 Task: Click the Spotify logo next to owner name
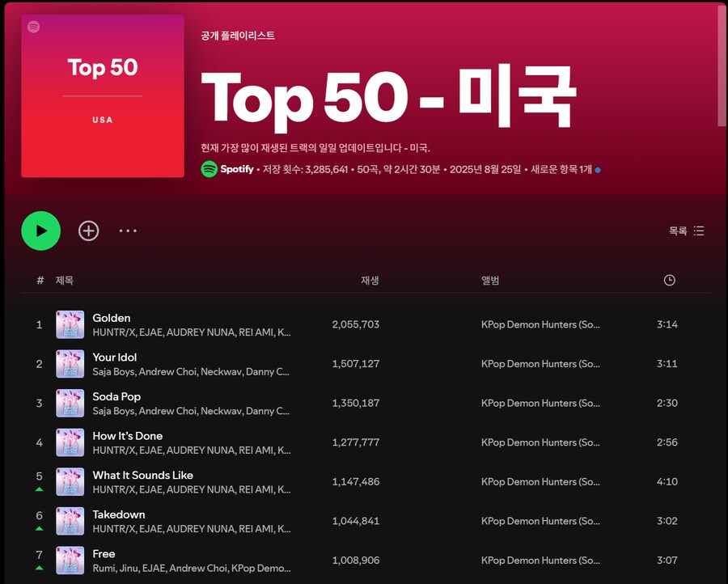point(210,169)
